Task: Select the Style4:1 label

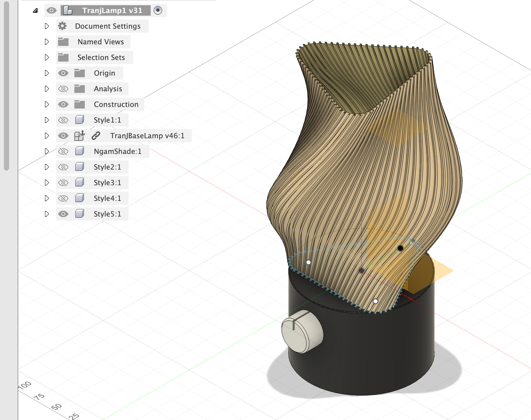Action: click(107, 198)
